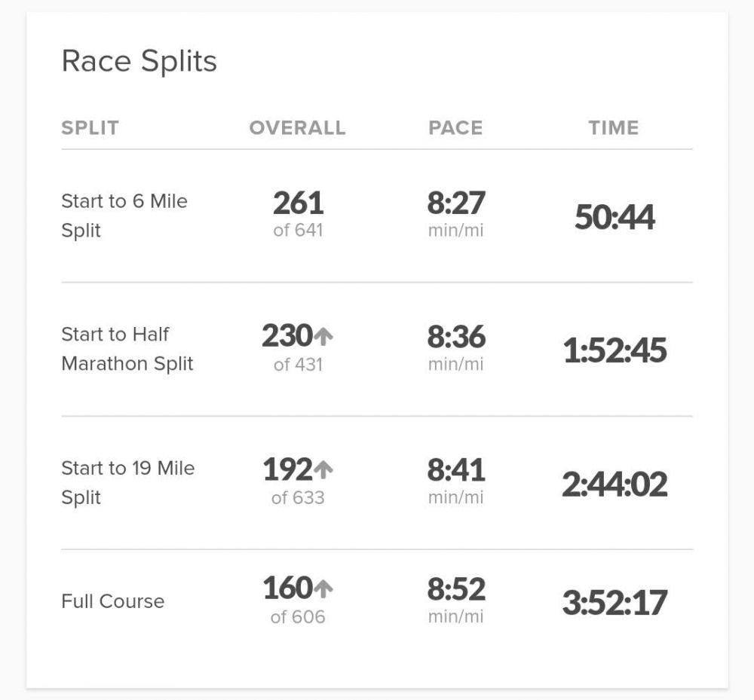Select the OVERALL column header
Viewport: 754px width, 700px height.
pyautogui.click(x=297, y=127)
